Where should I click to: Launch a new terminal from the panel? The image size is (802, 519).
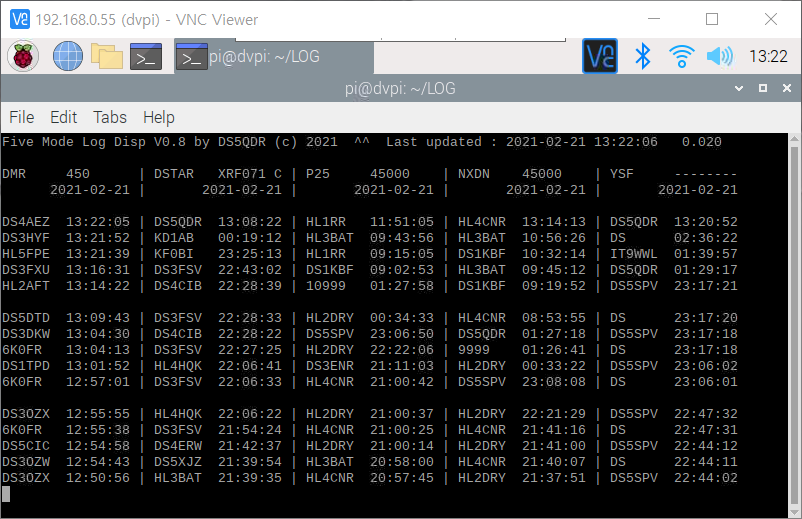point(146,56)
